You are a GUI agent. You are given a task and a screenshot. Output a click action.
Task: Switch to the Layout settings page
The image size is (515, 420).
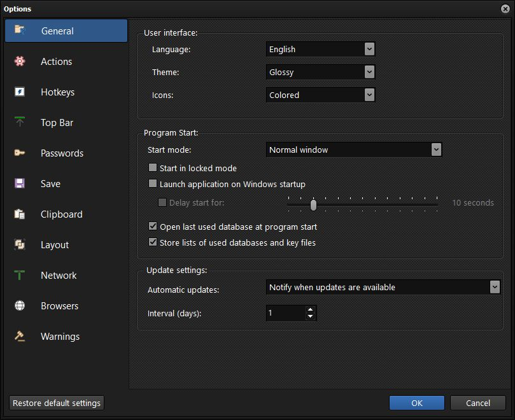tap(66, 244)
